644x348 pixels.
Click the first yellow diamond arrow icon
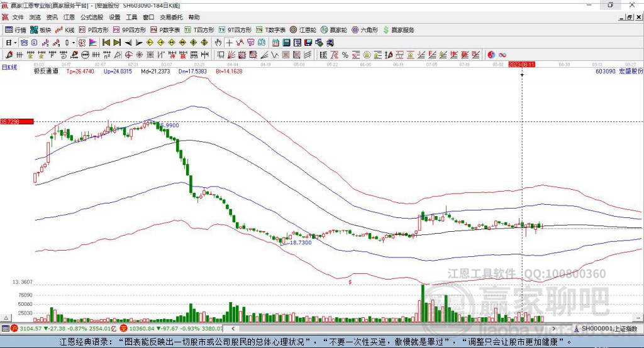point(150,43)
